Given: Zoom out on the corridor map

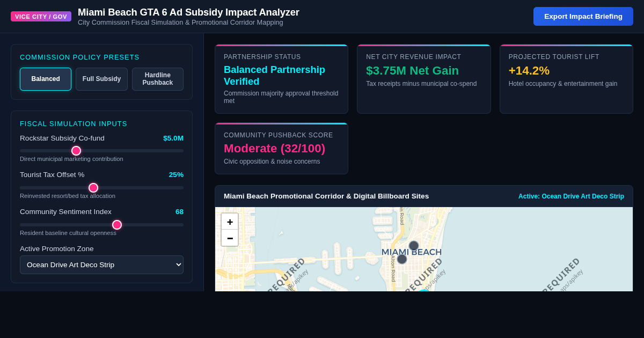Looking at the screenshot, I should (230, 238).
